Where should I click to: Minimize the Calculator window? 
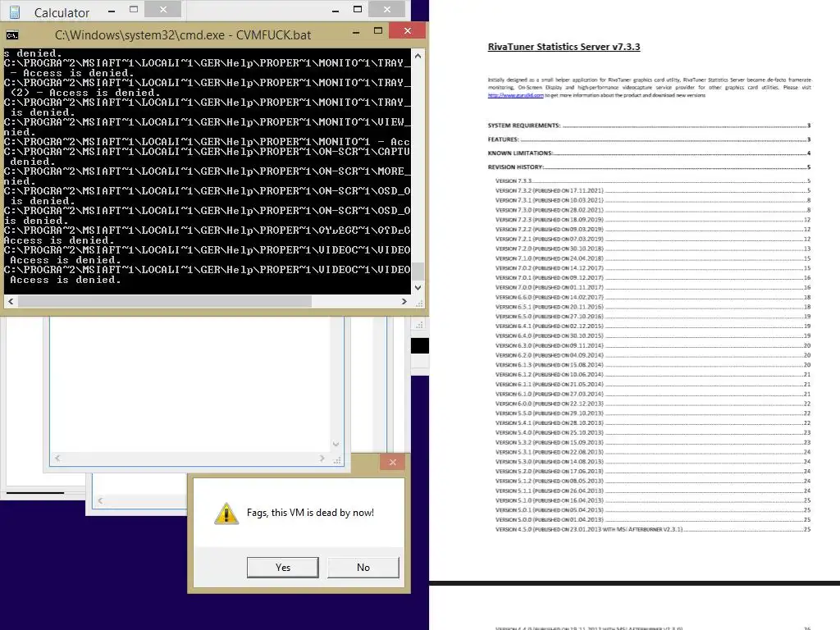pyautogui.click(x=112, y=11)
